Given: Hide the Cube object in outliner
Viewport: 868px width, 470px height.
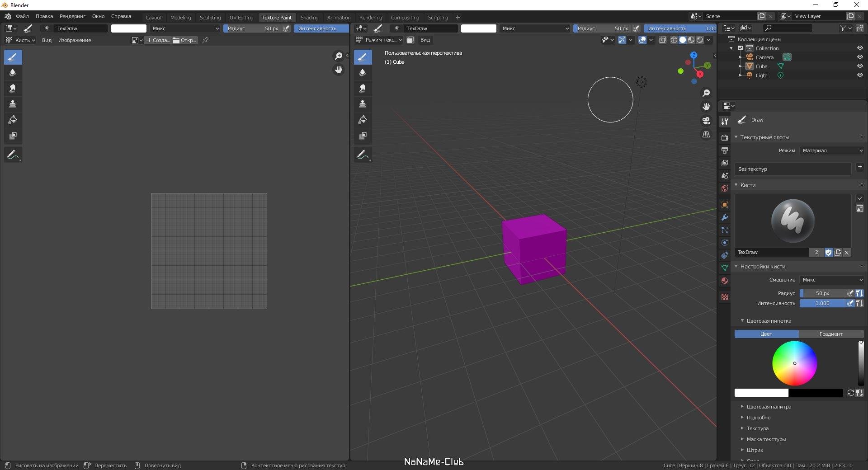Looking at the screenshot, I should click(860, 66).
